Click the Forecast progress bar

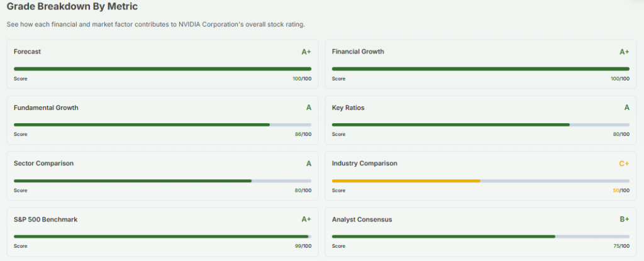163,69
